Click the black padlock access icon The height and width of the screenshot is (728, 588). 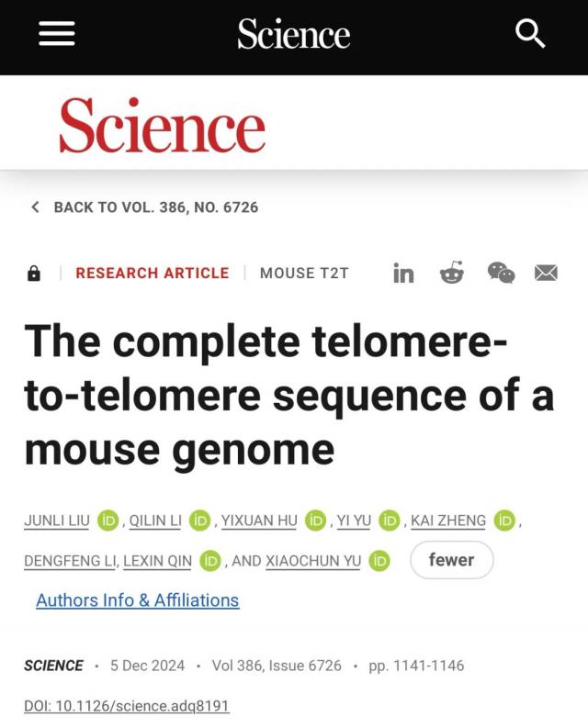coord(34,274)
